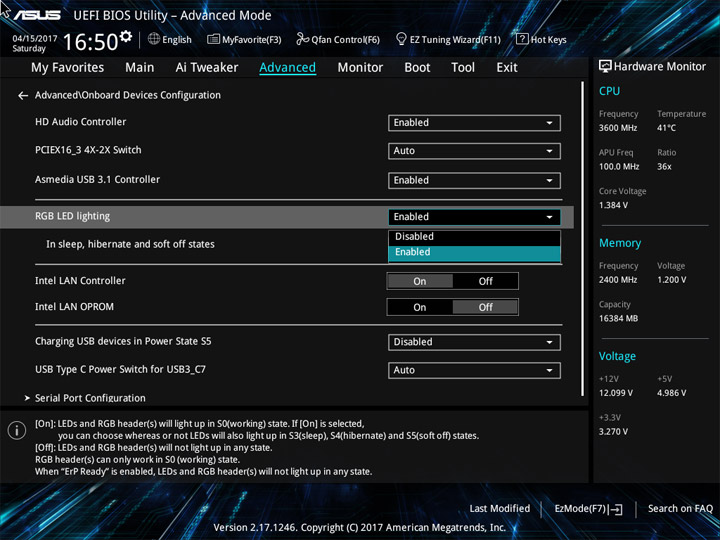This screenshot has height=540, width=720.
Task: Click the globe icon beside English
Action: pos(154,39)
